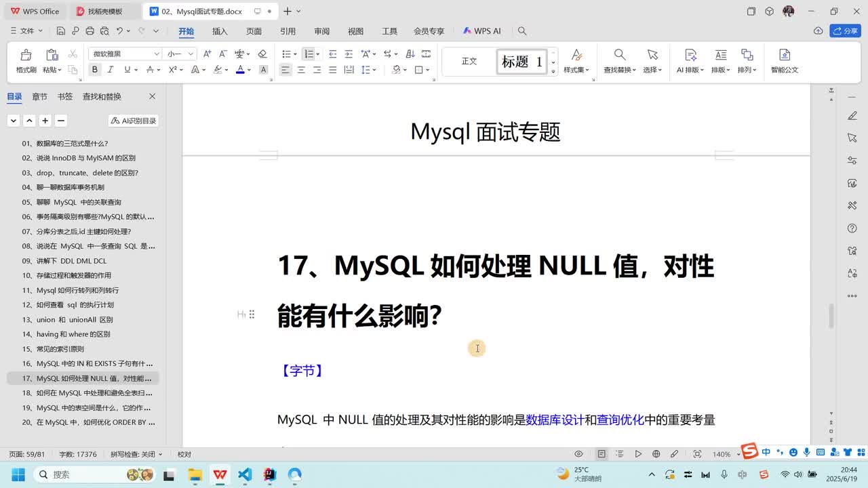Open the Insert (插入) tab
Image resolution: width=868 pixels, height=488 pixels.
pyautogui.click(x=220, y=31)
